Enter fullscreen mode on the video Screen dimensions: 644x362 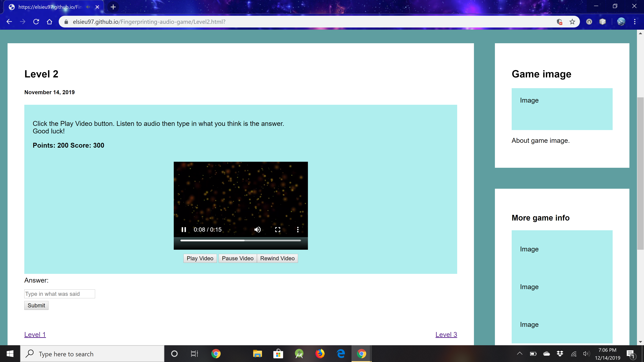point(278,230)
